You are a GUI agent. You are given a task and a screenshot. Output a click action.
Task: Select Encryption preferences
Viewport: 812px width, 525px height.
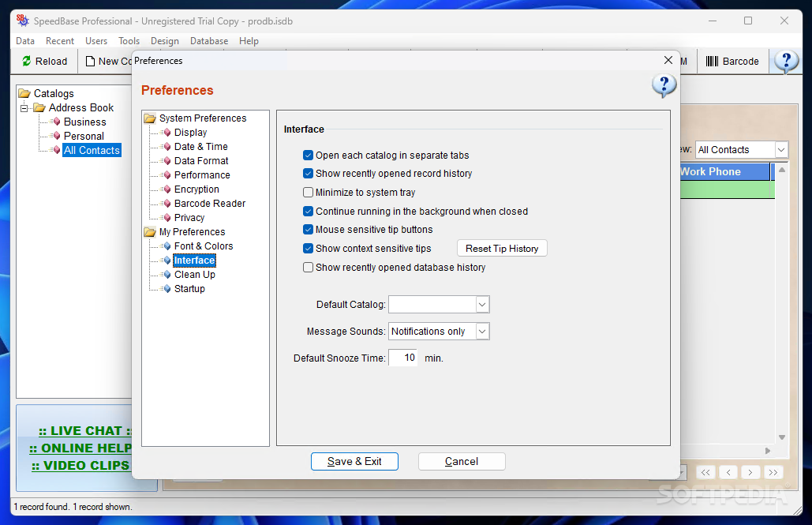point(196,189)
